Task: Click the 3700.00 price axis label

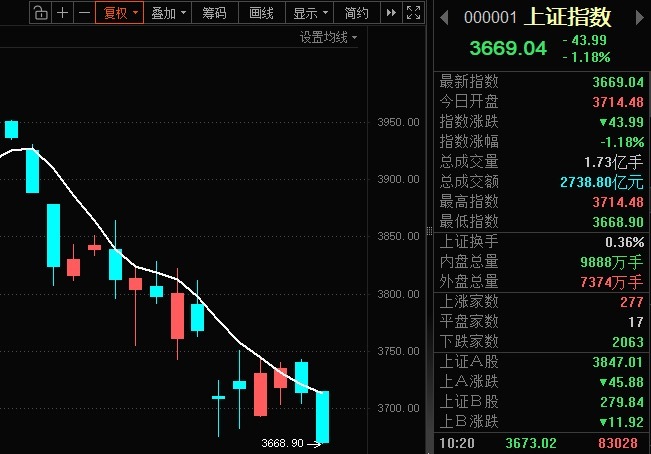Action: 398,408
